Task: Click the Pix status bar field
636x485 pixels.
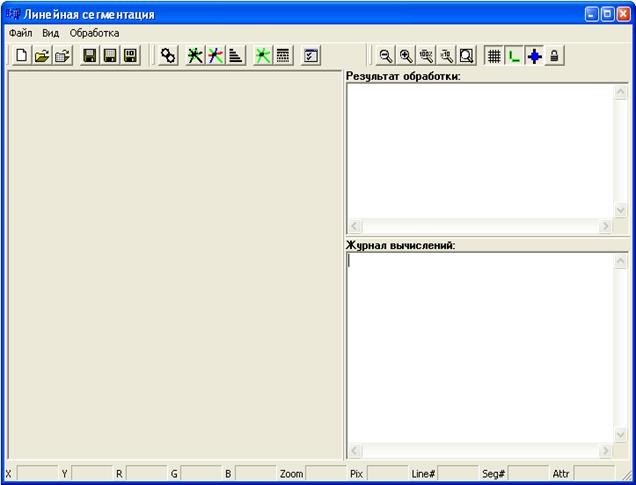Action: (387, 473)
